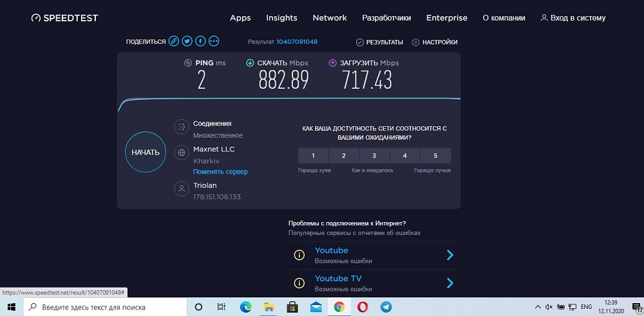Click the ENG language indicator
The width and height of the screenshot is (644, 316).
[x=587, y=307]
